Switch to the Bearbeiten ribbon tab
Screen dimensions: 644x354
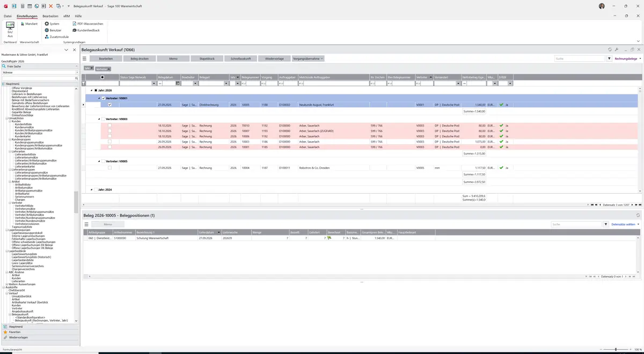[x=50, y=16]
